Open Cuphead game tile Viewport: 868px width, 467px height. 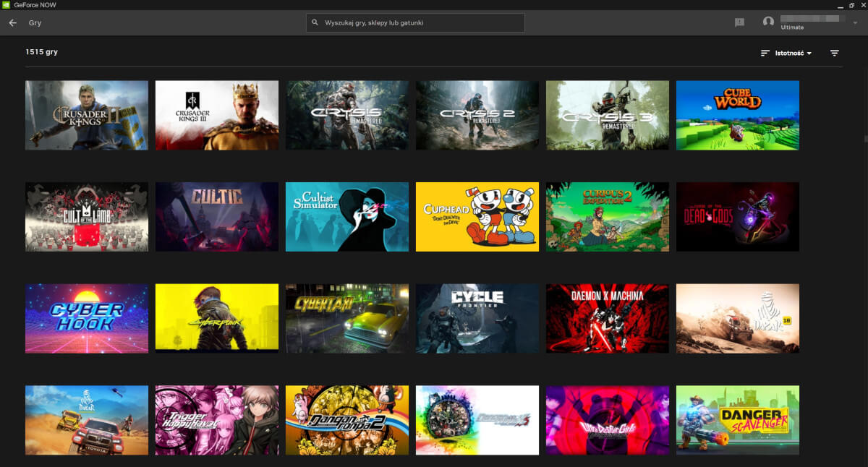[477, 216]
